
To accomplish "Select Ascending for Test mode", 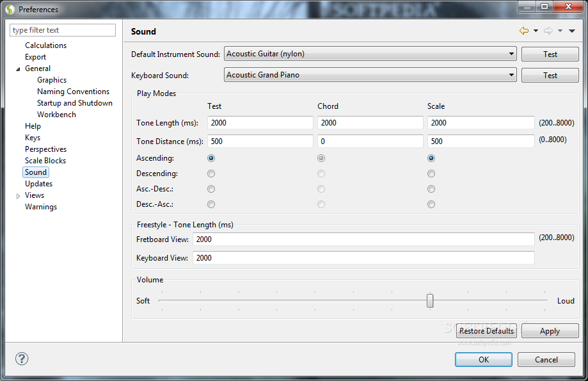I will 211,158.
